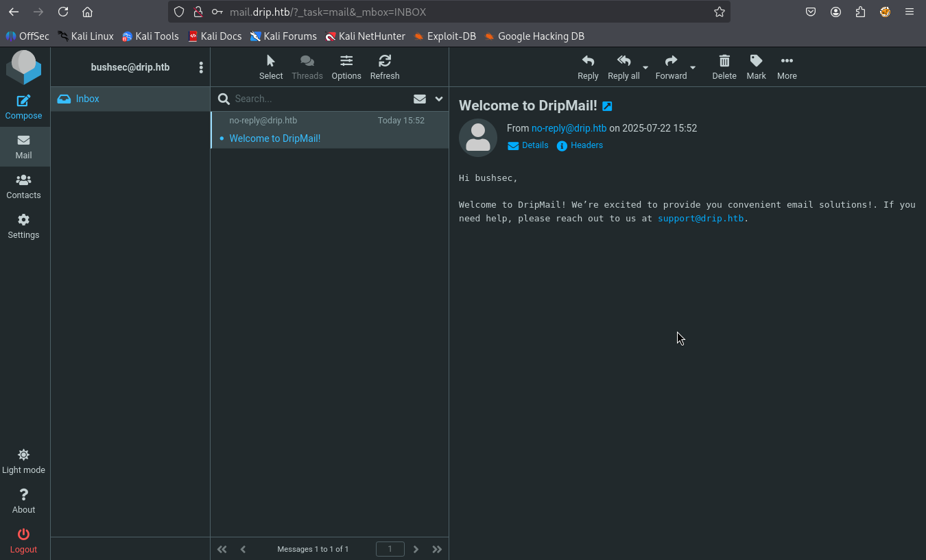The height and width of the screenshot is (560, 926).
Task: Click the Select toolbar button
Action: click(271, 67)
